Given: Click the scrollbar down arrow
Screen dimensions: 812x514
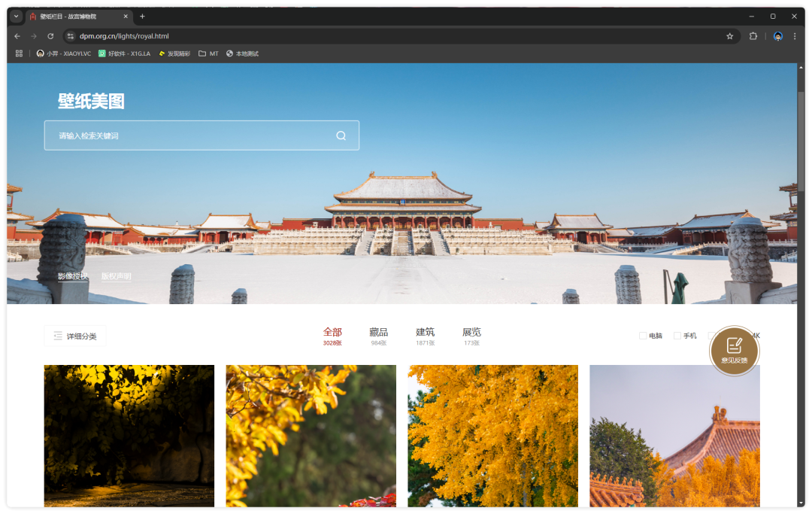Looking at the screenshot, I should coord(801,503).
